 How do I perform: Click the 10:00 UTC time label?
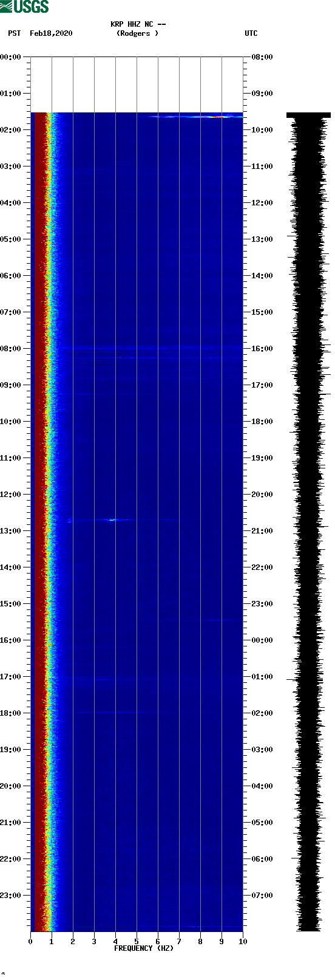[x=262, y=130]
